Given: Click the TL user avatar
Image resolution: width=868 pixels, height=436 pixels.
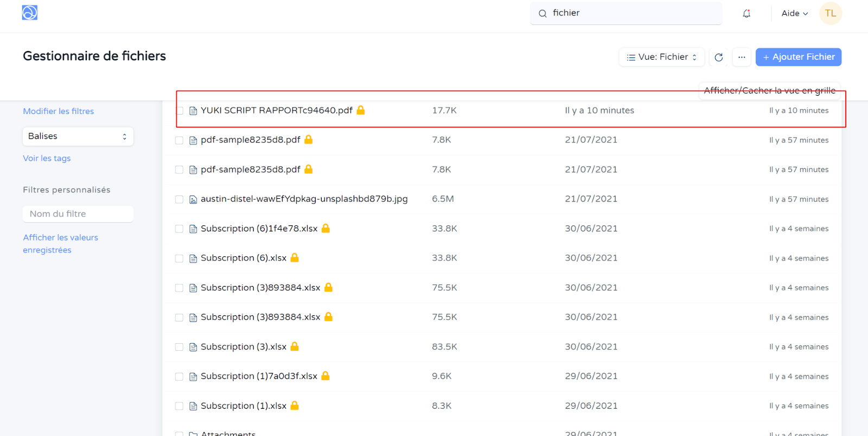Looking at the screenshot, I should click(x=830, y=14).
